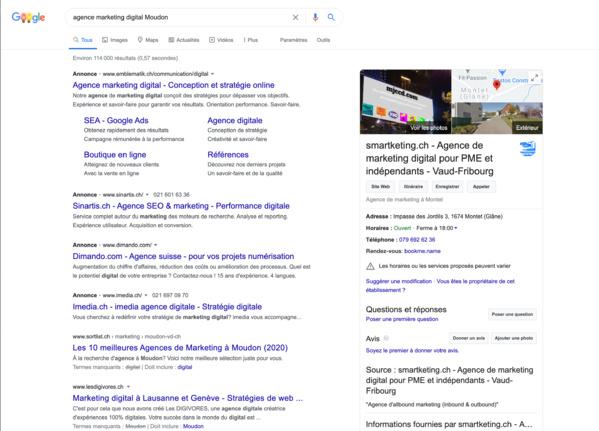This screenshot has width=599, height=431.
Task: Open the Imedia.ch agence digitale result
Action: coord(167,306)
